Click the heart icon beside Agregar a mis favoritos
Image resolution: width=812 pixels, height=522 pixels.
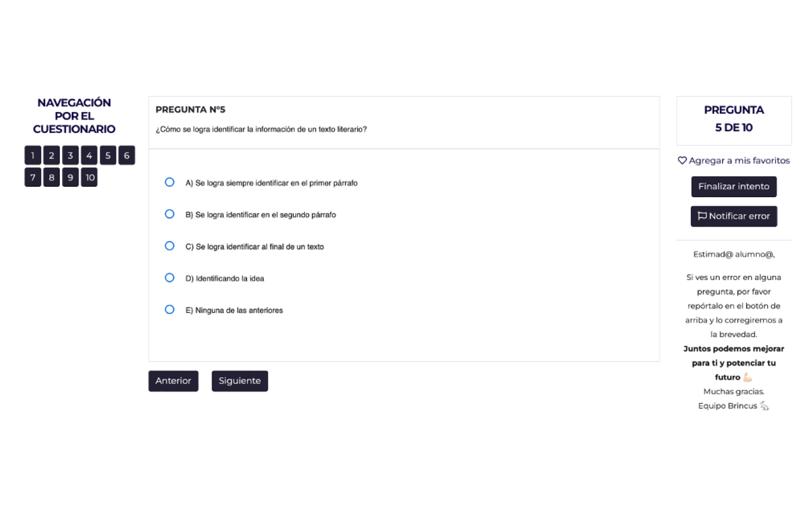coord(682,161)
